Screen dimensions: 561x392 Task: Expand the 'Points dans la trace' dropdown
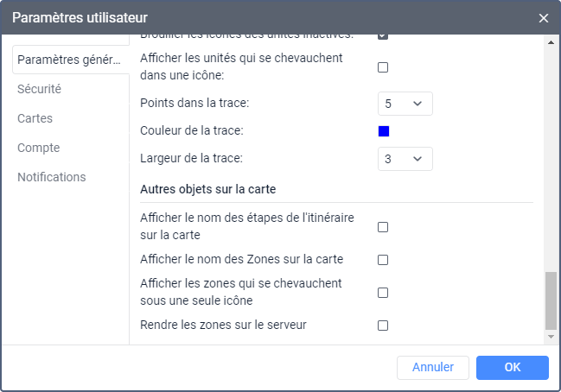coord(405,104)
